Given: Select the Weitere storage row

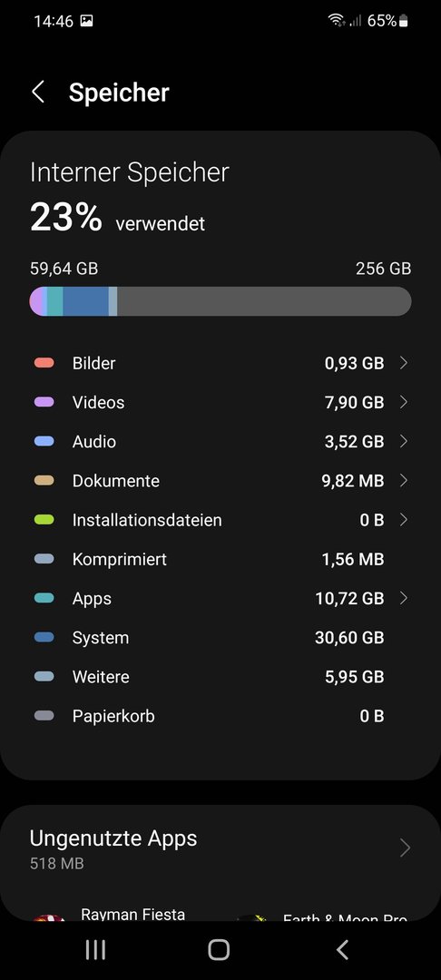Looking at the screenshot, I should tap(220, 677).
